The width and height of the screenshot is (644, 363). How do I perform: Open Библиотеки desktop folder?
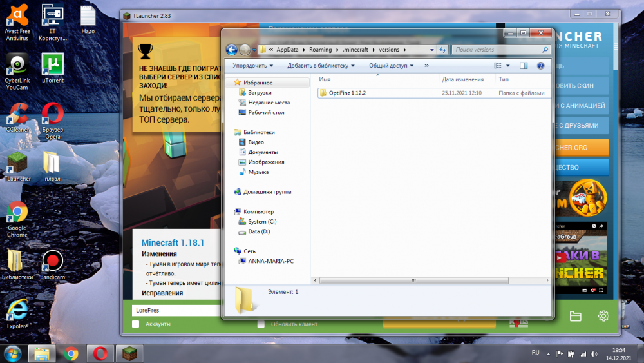[17, 265]
